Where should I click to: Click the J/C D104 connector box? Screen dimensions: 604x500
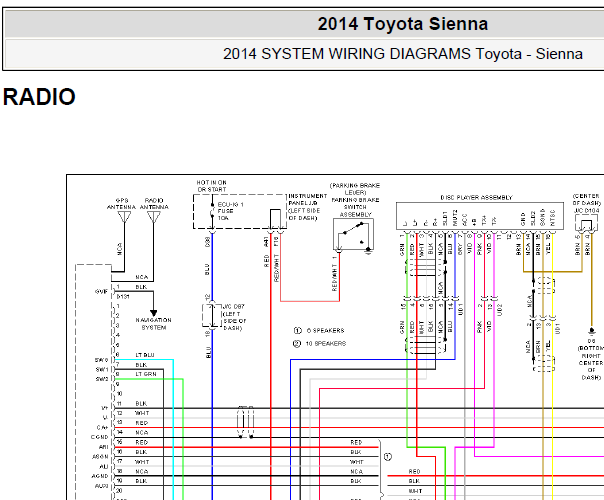coord(586,223)
